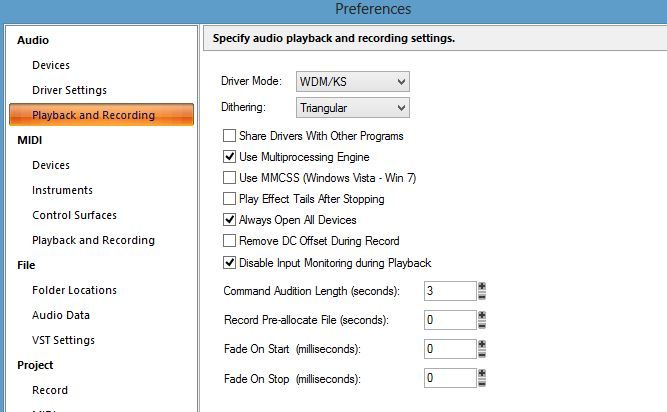Increase Command Audition Length with stepper
This screenshot has width=667, height=412.
point(482,287)
